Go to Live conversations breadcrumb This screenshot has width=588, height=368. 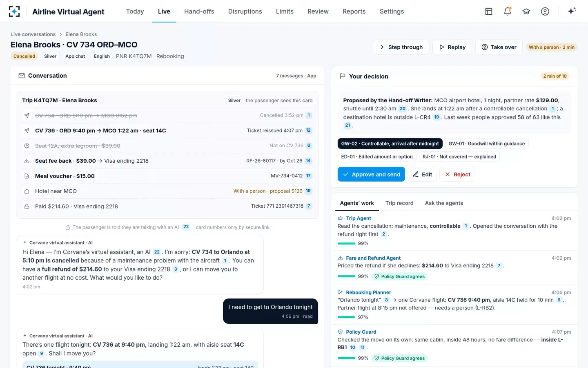coord(33,34)
